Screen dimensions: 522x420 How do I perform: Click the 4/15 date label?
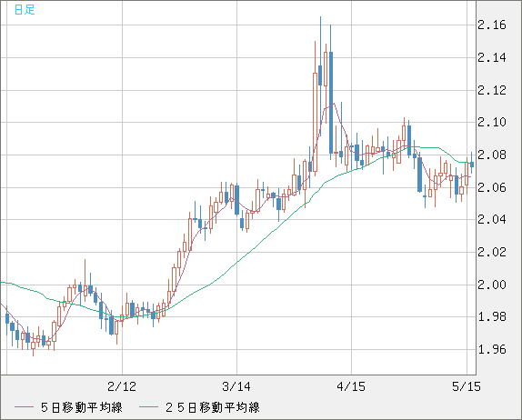click(351, 386)
